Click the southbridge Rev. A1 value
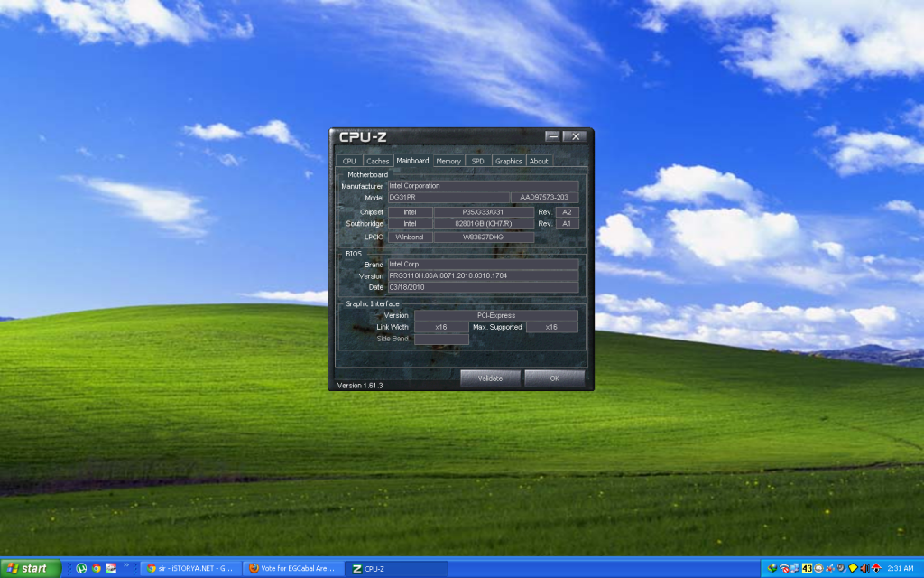This screenshot has width=924, height=578. coord(567,224)
